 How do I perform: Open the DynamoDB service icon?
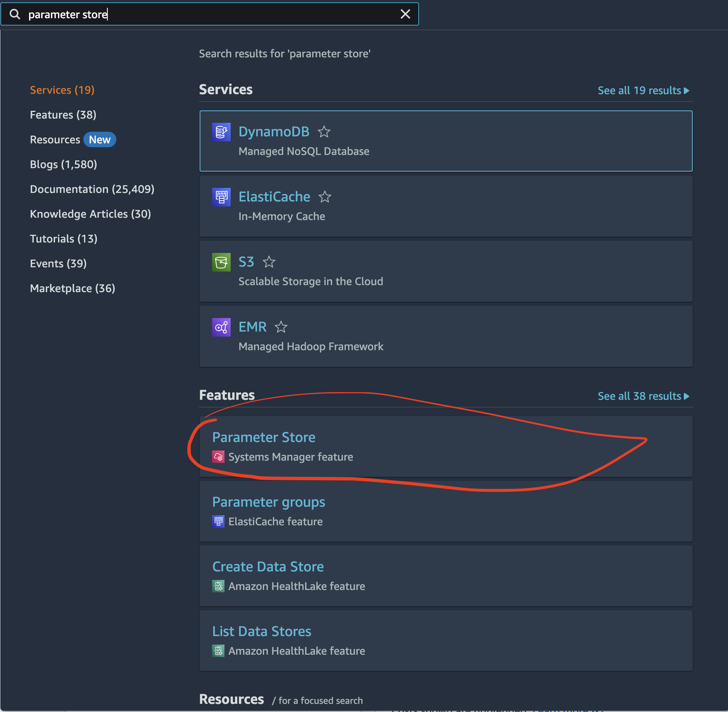click(x=221, y=132)
